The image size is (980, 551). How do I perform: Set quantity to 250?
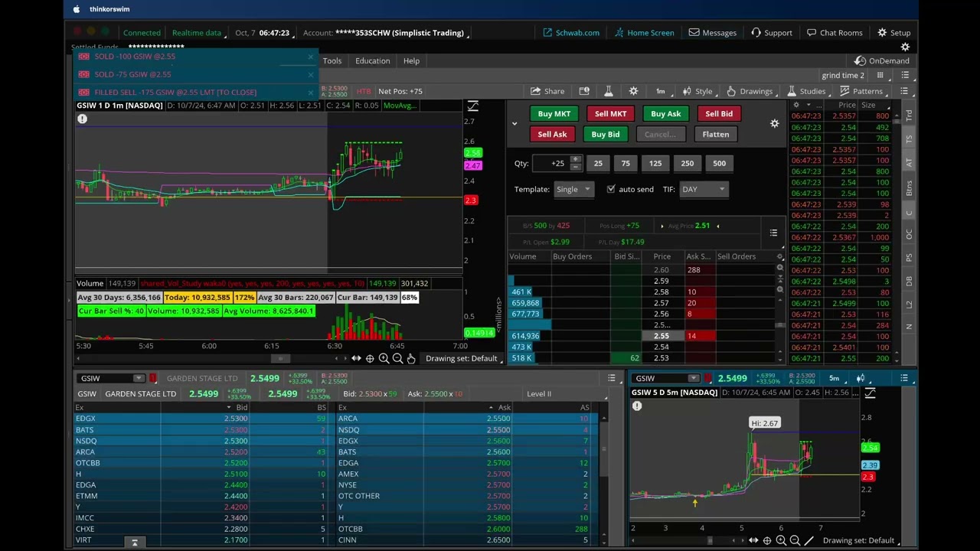click(688, 163)
